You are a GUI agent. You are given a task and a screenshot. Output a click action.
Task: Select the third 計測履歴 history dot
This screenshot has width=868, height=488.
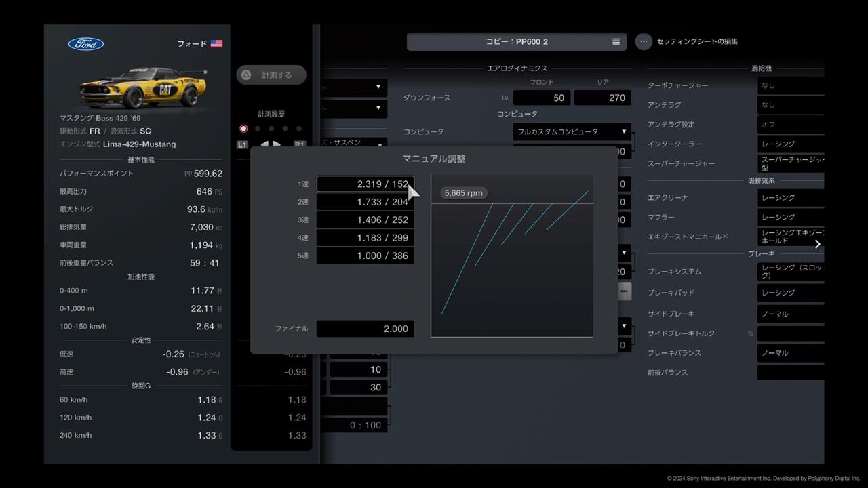click(x=271, y=129)
